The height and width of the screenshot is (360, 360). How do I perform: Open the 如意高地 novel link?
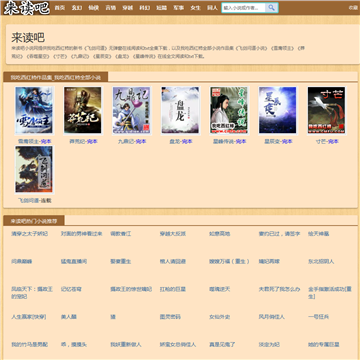tap(220, 234)
